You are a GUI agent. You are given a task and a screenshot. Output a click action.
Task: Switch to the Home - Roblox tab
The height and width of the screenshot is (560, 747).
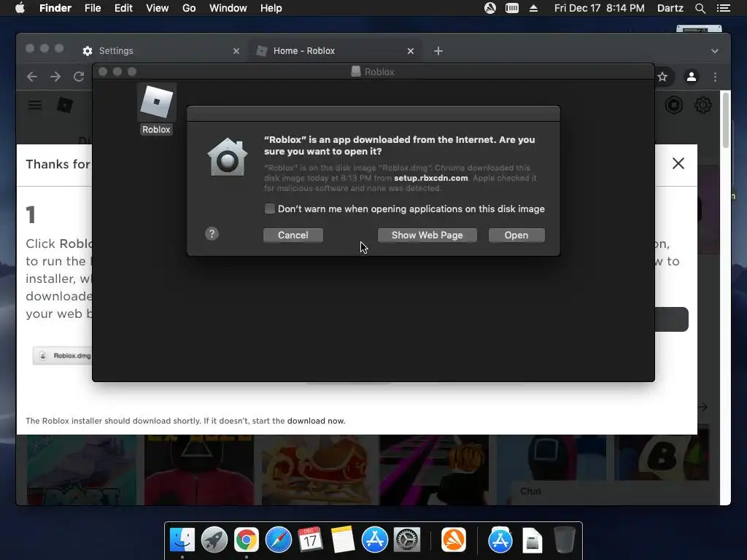coord(336,51)
